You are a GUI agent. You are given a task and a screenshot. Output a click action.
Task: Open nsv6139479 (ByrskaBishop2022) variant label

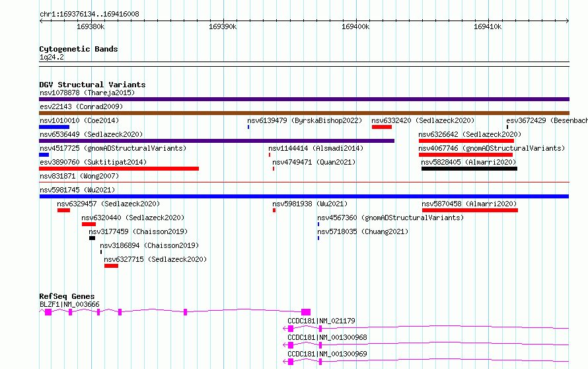coord(305,120)
